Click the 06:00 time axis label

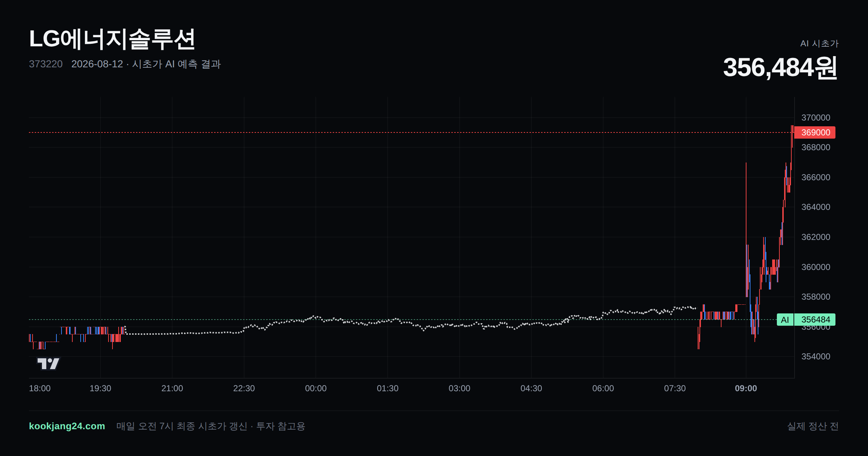point(603,388)
